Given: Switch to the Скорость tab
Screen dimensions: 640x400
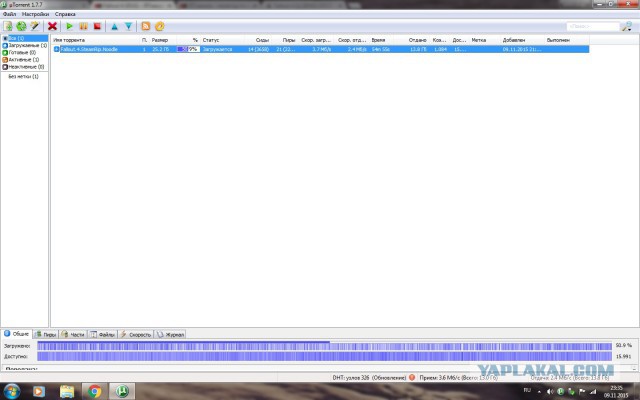Looking at the screenshot, I should coord(136,334).
